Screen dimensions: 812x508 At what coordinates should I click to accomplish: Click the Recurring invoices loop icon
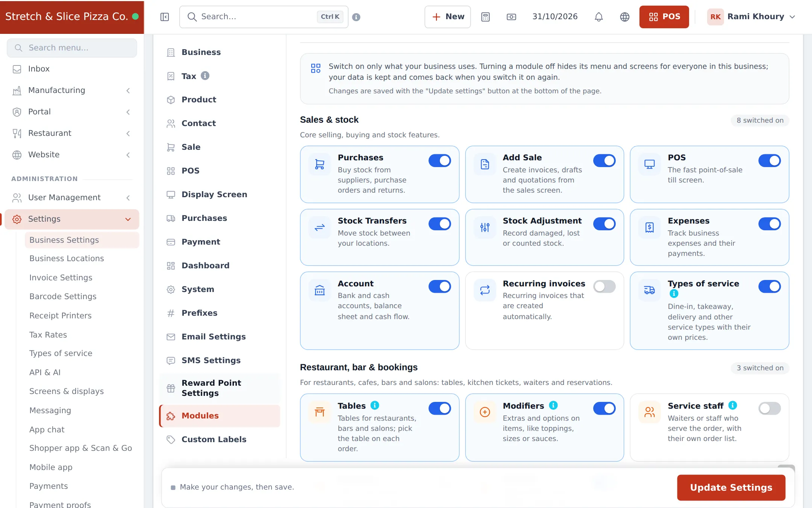(485, 290)
